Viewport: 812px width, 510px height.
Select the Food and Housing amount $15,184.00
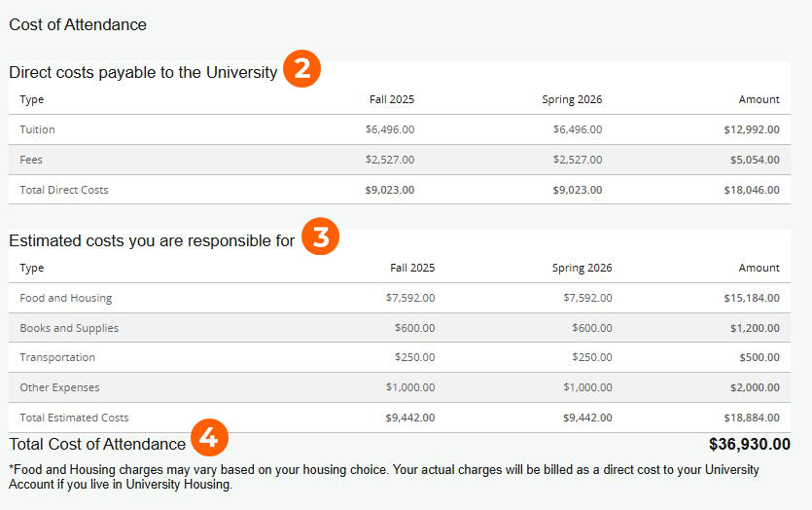(x=752, y=298)
